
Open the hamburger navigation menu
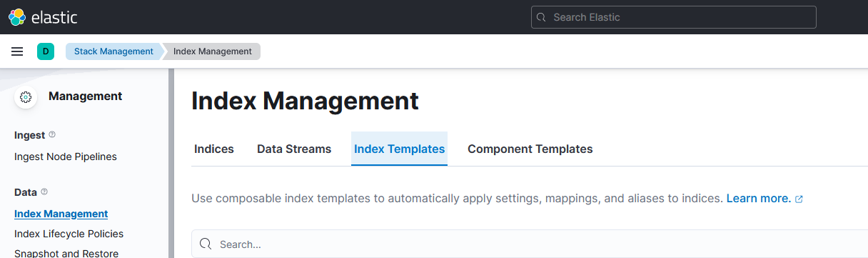click(17, 51)
